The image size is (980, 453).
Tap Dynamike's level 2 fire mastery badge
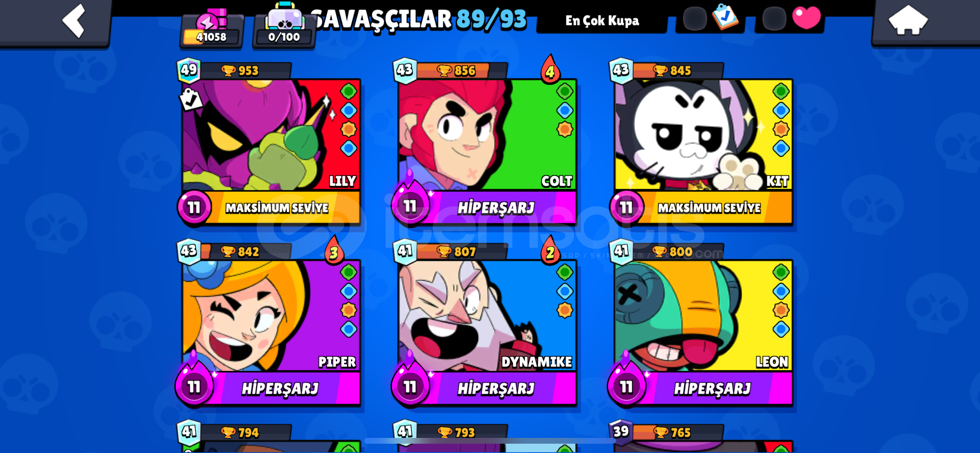point(550,250)
